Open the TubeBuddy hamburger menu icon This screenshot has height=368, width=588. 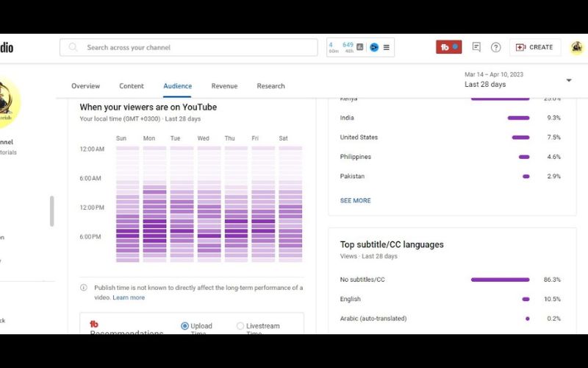(387, 47)
